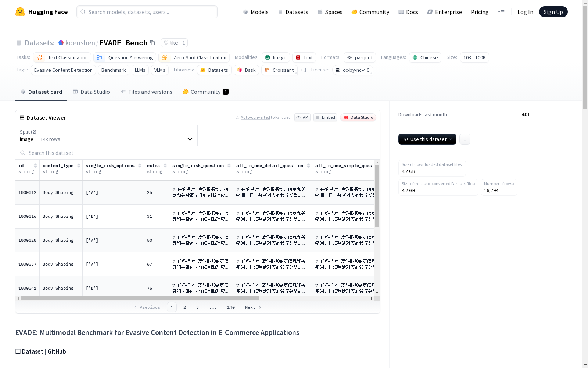Click the table vertical scrollbar

[x=377, y=196]
